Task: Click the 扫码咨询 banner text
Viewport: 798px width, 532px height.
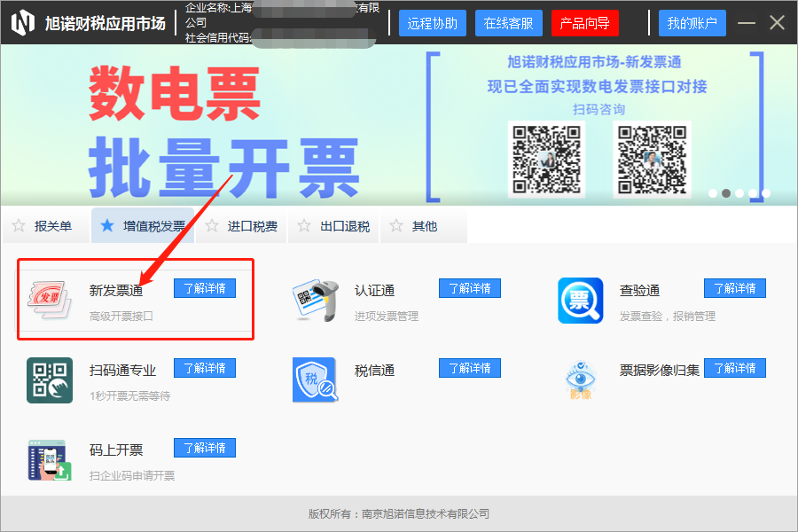Action: coord(598,109)
